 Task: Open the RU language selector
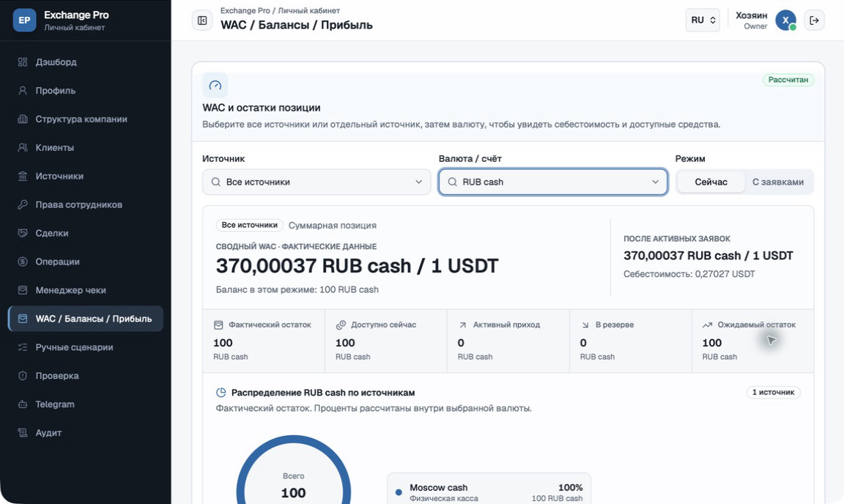[x=703, y=21]
